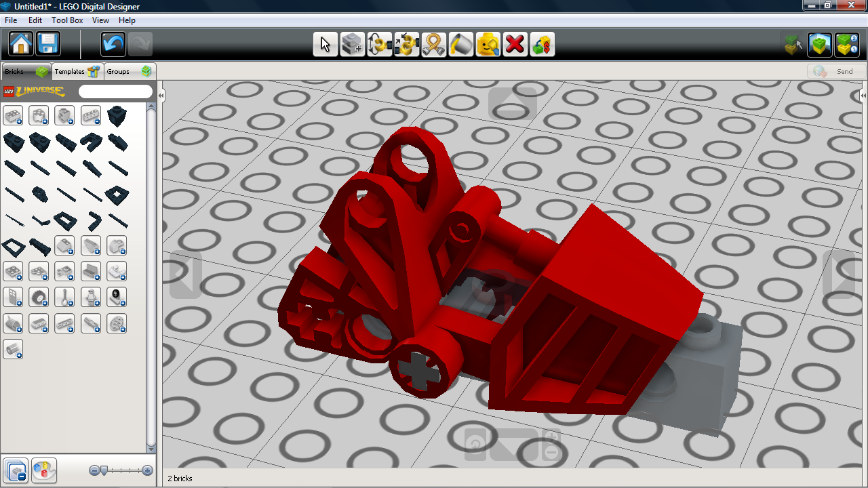The image size is (868, 488).
Task: Pick the Flex tool
Action: 434,45
